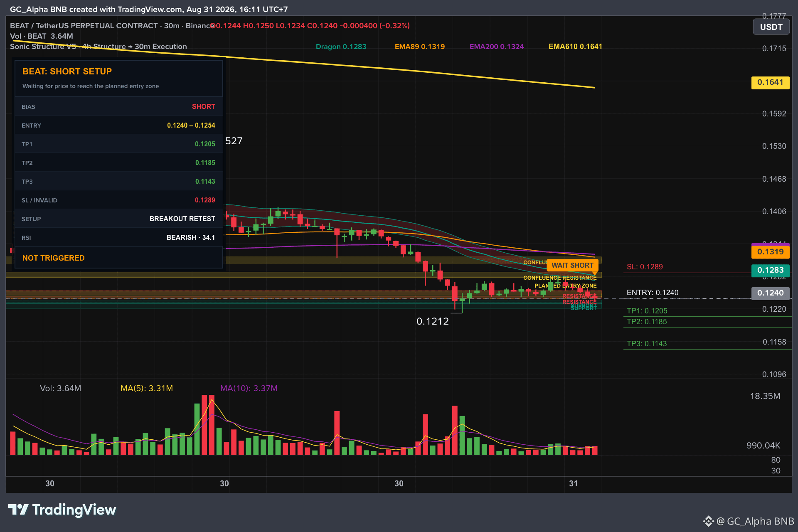Click the MA(10): 3.37M volume label
The image size is (798, 532).
click(249, 388)
